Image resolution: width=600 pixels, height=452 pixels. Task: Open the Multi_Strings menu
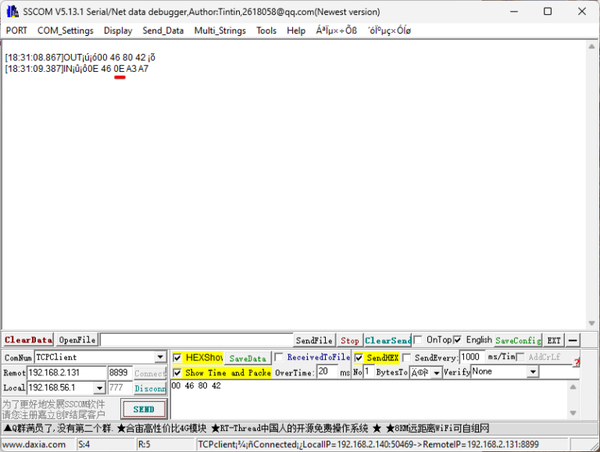[220, 30]
